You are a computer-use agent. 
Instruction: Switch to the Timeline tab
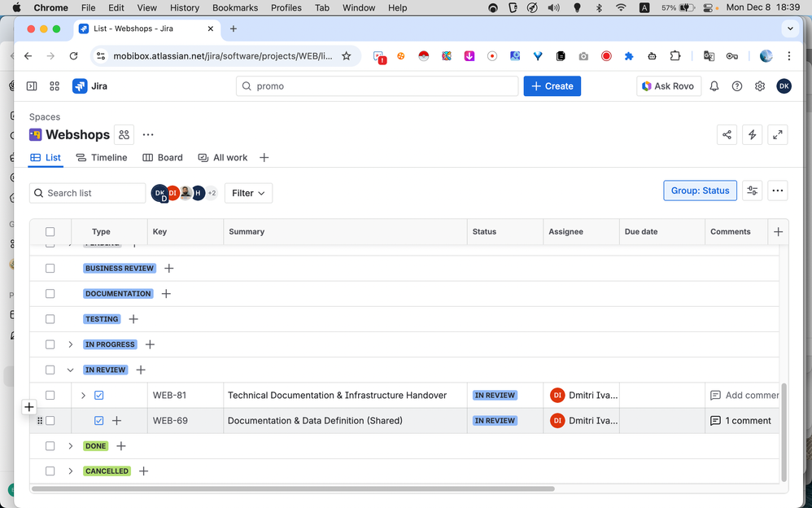(x=102, y=158)
